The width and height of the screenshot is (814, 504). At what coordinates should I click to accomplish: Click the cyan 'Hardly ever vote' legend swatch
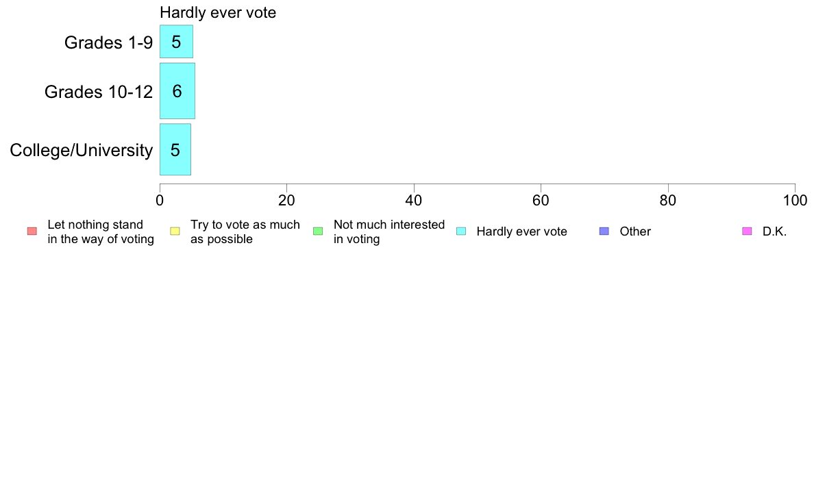(461, 231)
